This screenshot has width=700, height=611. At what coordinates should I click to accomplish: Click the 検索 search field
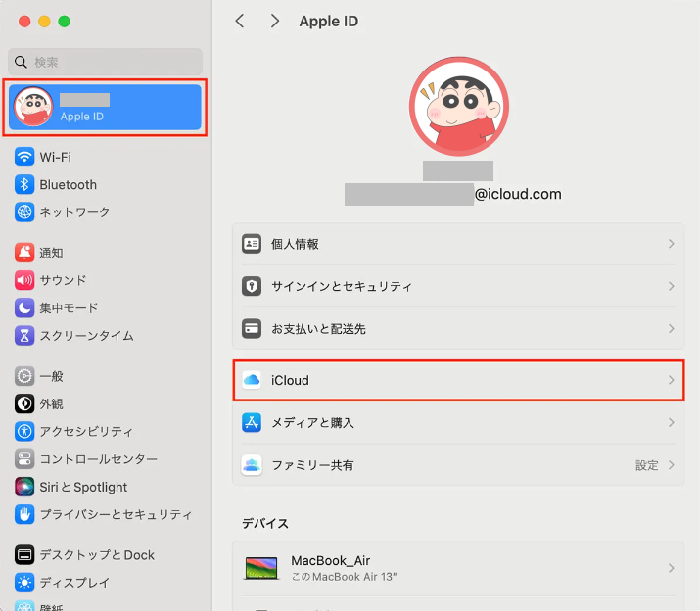(105, 62)
